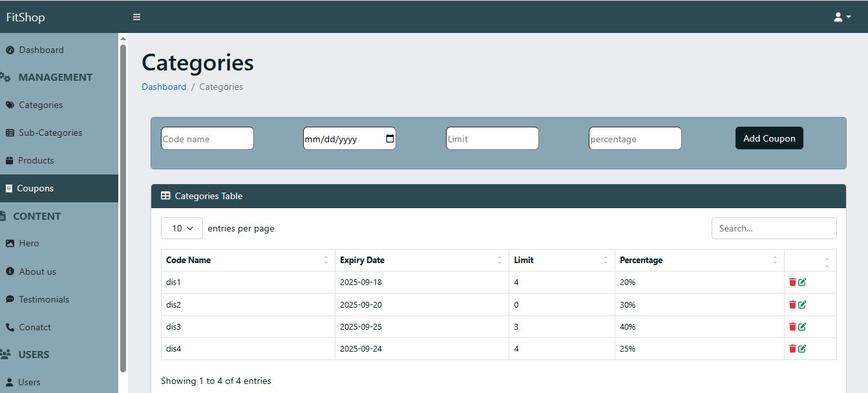
Task: Expand the entries per page selector
Action: (x=182, y=228)
